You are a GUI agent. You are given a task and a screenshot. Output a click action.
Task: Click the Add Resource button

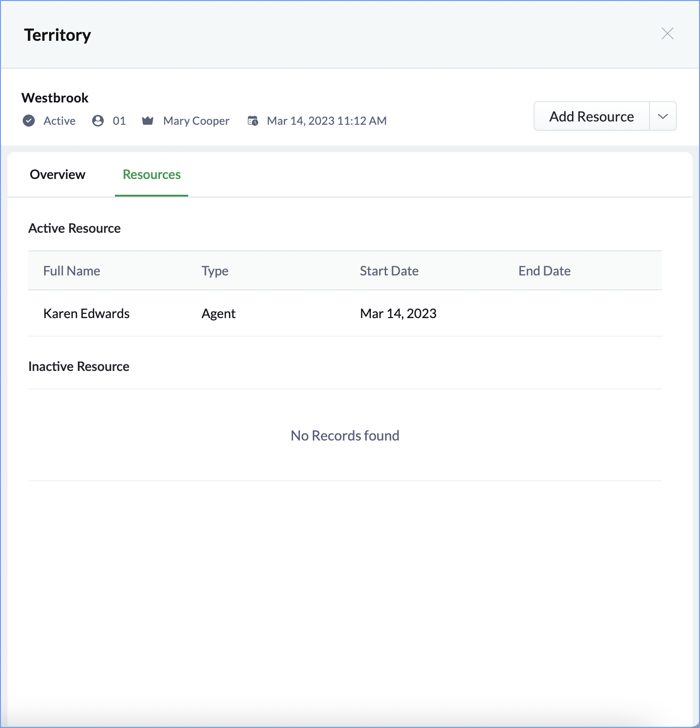592,116
